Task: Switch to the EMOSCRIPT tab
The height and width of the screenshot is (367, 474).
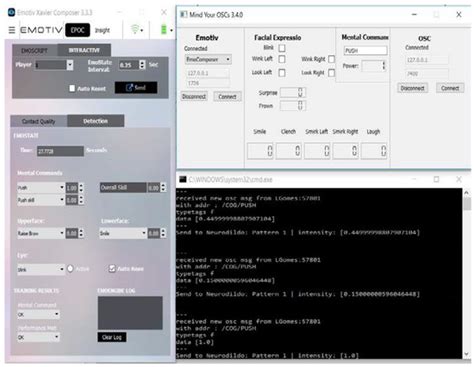Action: click(35, 51)
